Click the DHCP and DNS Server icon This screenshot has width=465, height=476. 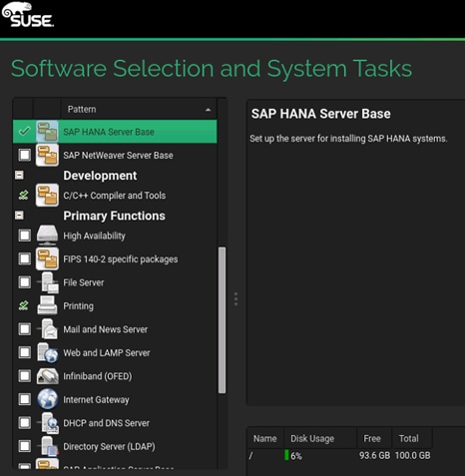49,423
